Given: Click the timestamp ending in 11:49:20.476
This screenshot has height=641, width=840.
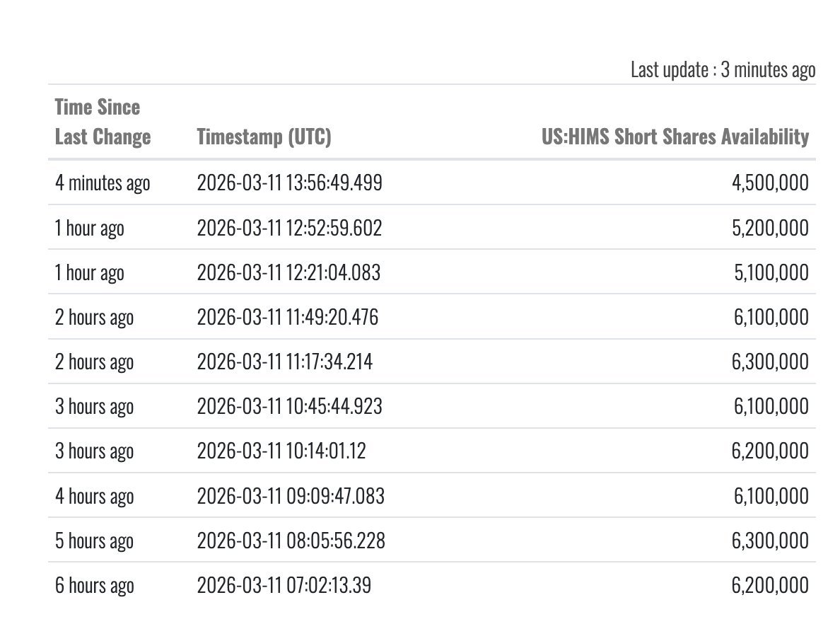Looking at the screenshot, I should 287,317.
